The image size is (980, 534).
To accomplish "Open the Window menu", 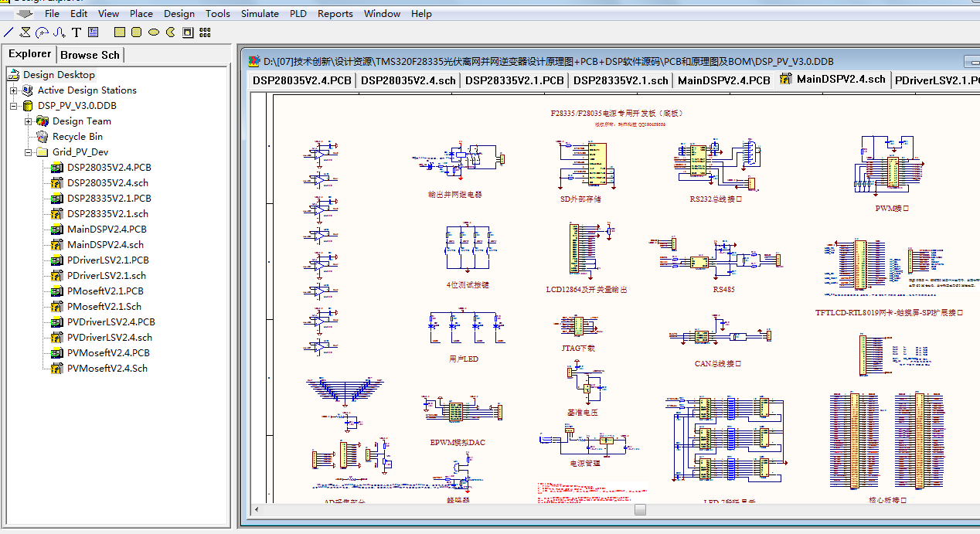I will [x=383, y=14].
